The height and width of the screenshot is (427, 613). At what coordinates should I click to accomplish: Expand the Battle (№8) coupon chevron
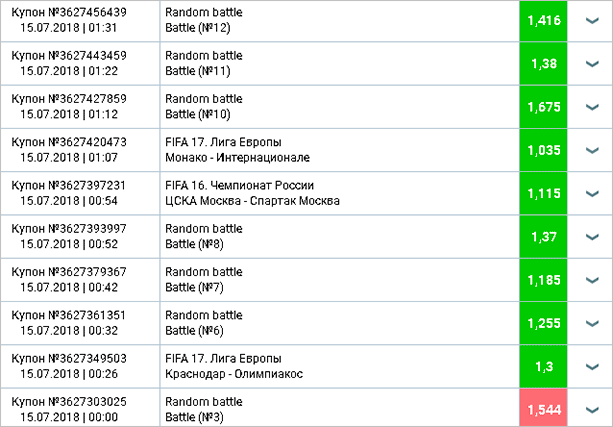click(x=591, y=236)
